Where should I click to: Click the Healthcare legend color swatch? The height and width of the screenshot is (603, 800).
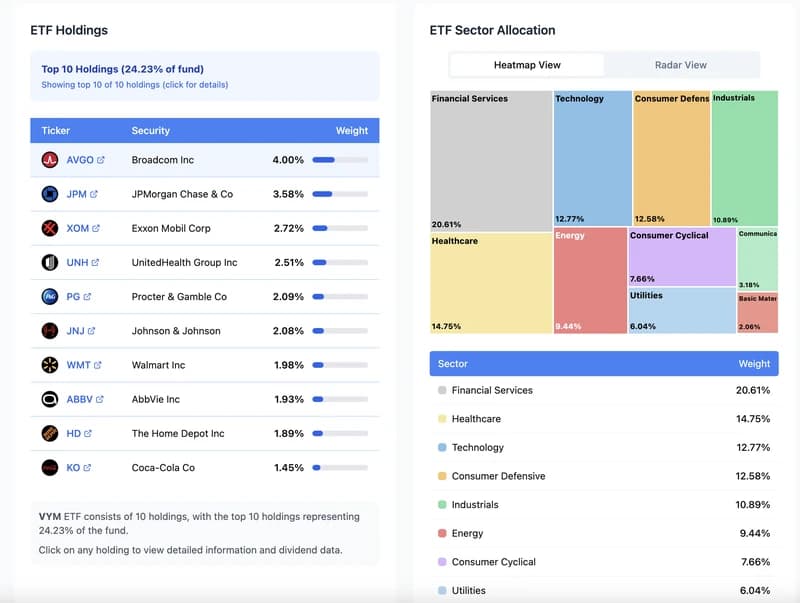click(x=442, y=419)
